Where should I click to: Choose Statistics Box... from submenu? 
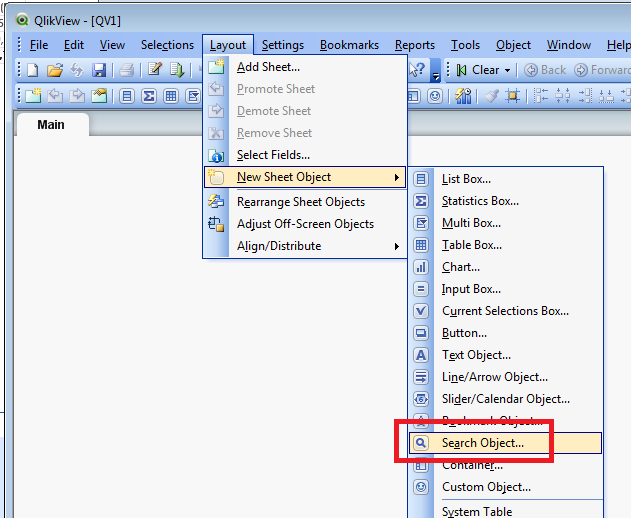(x=505, y=201)
